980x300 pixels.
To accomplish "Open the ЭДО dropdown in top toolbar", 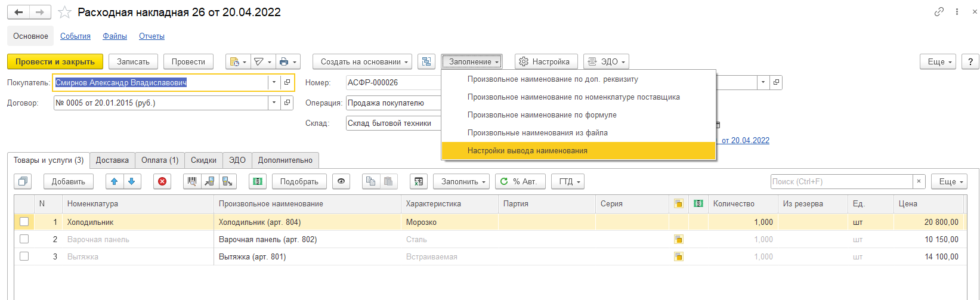I will click(606, 61).
